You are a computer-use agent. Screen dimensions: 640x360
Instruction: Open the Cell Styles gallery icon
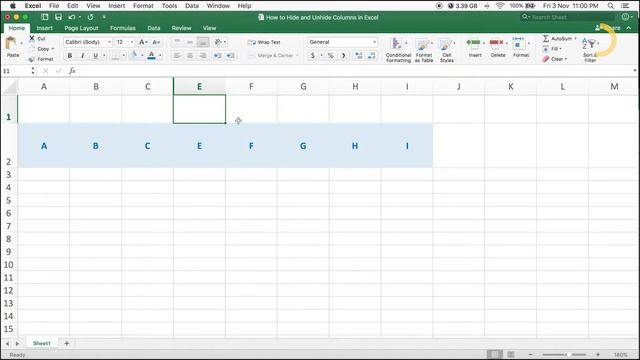point(445,44)
